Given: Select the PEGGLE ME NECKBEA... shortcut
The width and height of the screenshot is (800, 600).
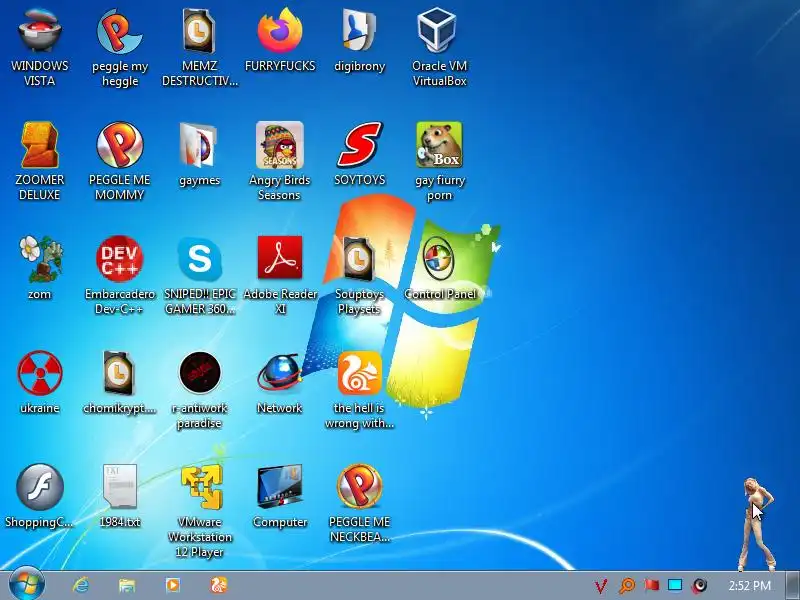Looking at the screenshot, I should (x=359, y=488).
